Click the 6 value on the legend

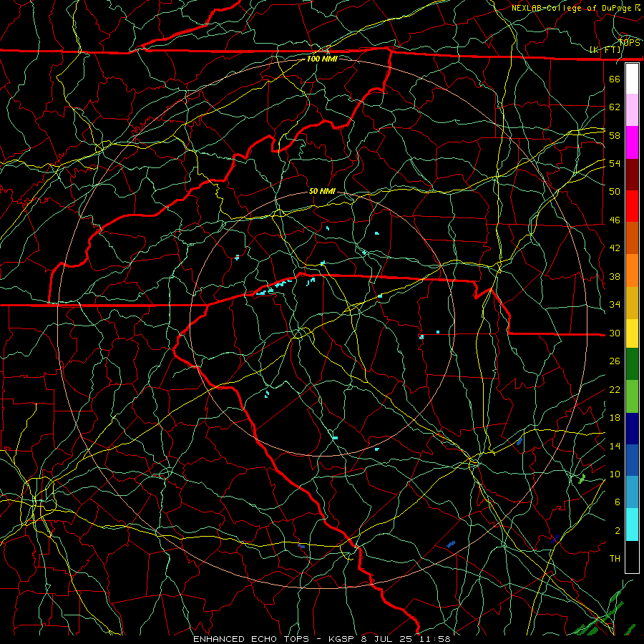coord(618,502)
